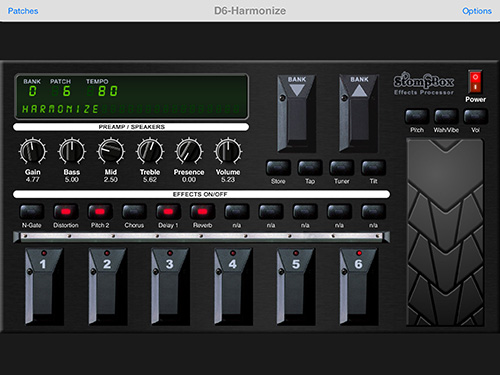Step on footswitch 2
This screenshot has width=500, height=375.
107,287
